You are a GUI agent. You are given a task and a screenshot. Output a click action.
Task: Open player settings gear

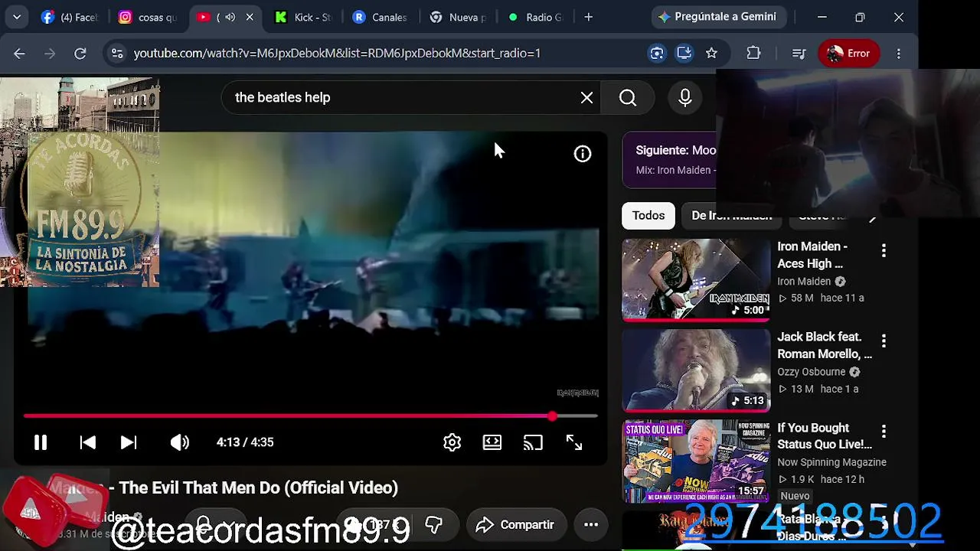pyautogui.click(x=452, y=442)
